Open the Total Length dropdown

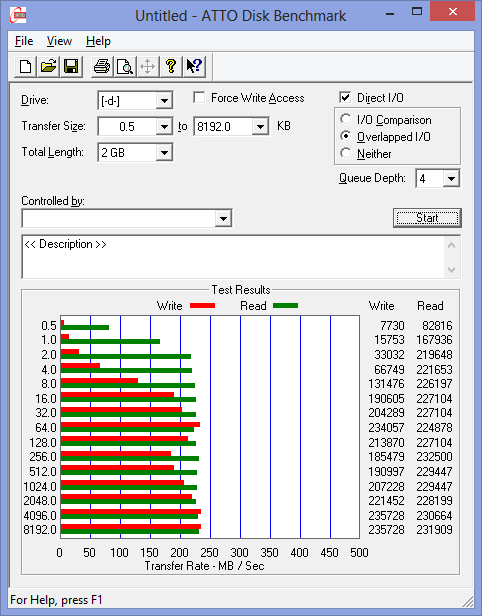[164, 152]
